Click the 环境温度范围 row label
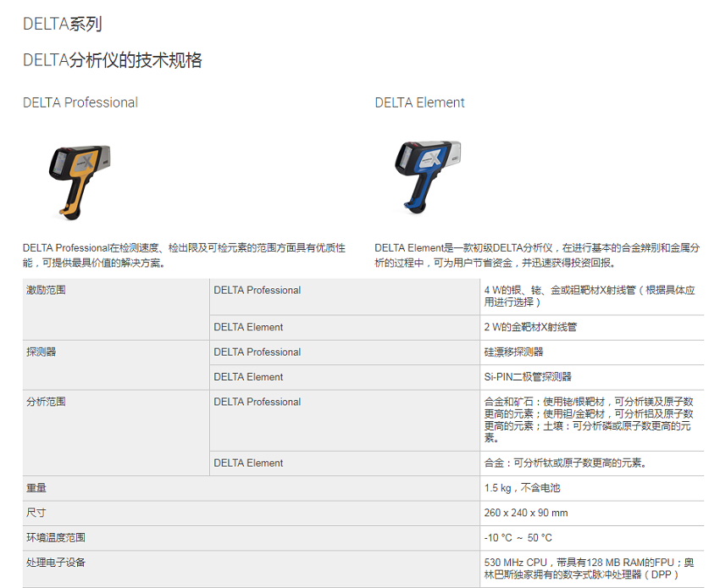The width and height of the screenshot is (720, 588). click(x=56, y=537)
